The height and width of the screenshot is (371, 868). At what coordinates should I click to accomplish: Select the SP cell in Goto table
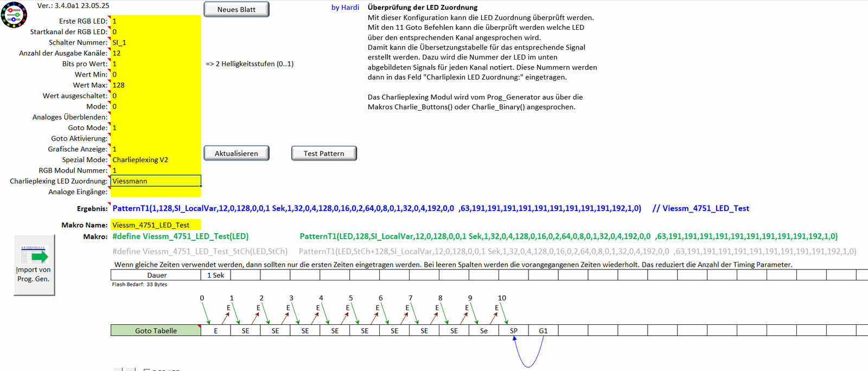click(513, 331)
